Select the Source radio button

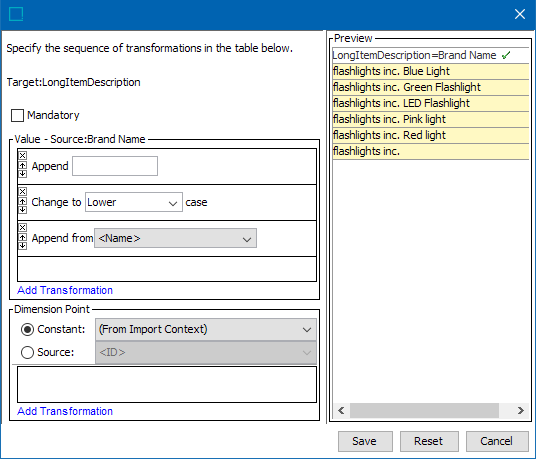[x=27, y=352]
